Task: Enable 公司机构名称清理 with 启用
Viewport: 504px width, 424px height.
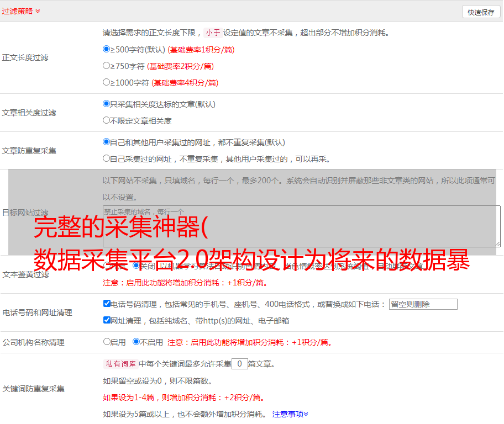Action: click(x=107, y=342)
